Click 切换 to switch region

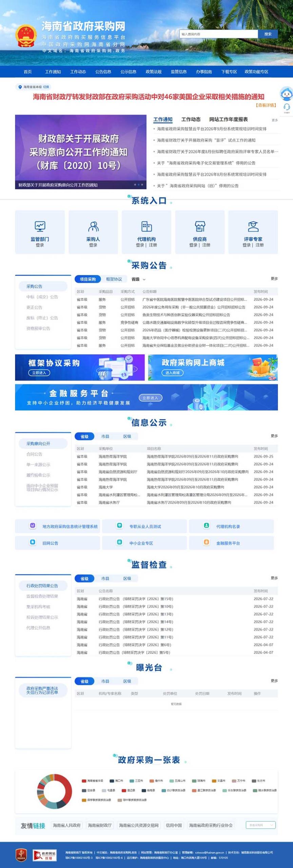(x=46, y=87)
